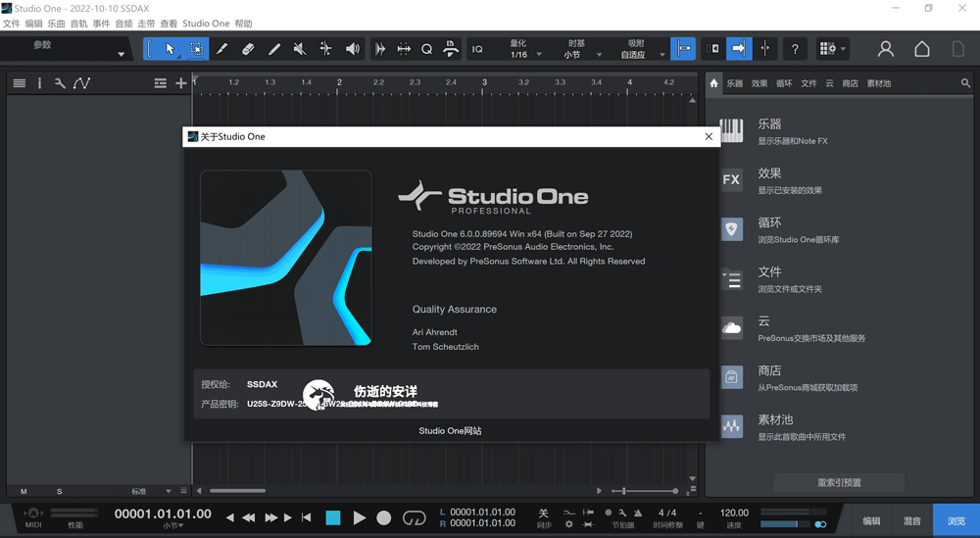980x538 pixels.
Task: Click the add track plus icon
Action: coord(180,83)
